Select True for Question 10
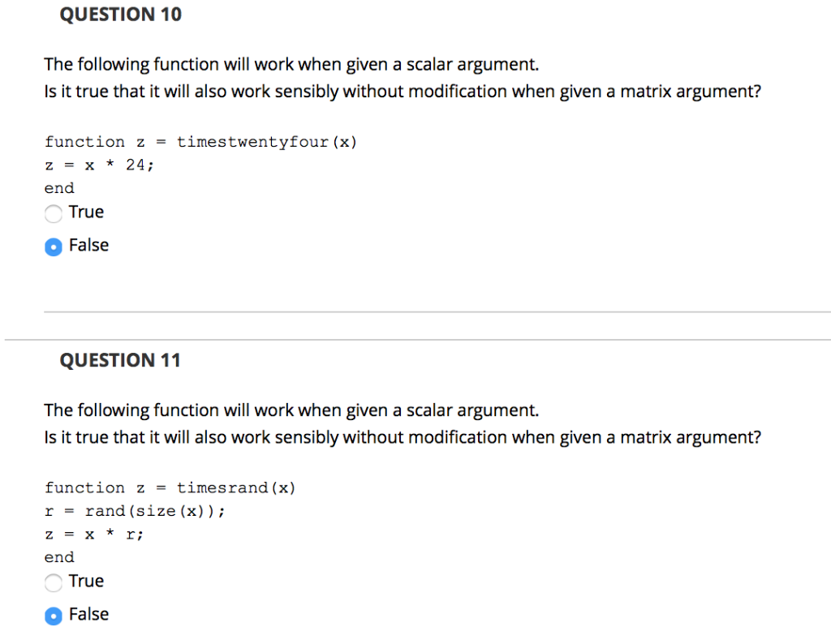 (x=54, y=214)
